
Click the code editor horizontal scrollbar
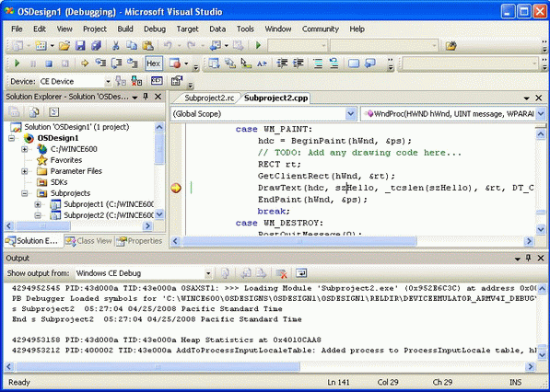click(x=298, y=241)
